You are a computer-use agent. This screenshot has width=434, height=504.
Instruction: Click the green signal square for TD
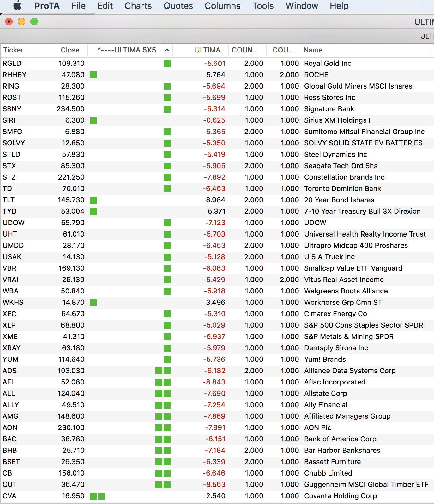167,189
